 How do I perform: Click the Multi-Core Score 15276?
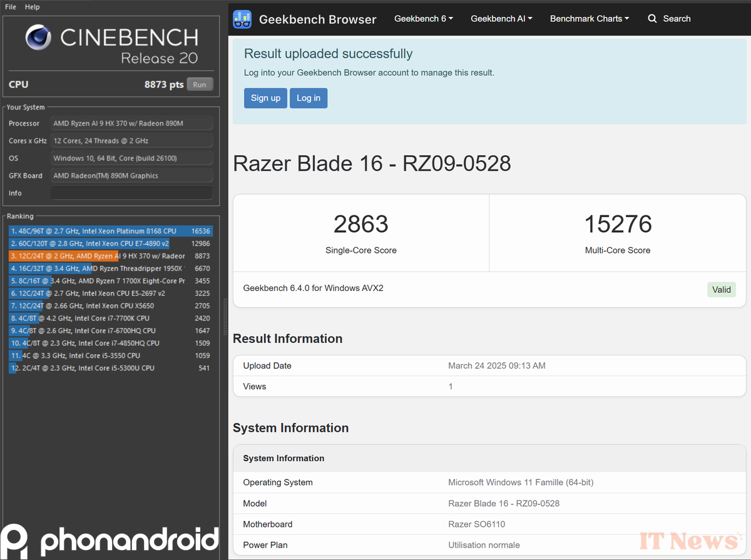[x=618, y=224]
